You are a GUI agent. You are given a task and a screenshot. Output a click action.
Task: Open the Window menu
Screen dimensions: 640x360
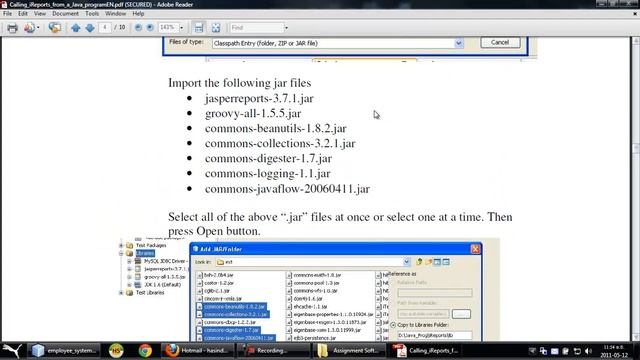[x=116, y=13]
